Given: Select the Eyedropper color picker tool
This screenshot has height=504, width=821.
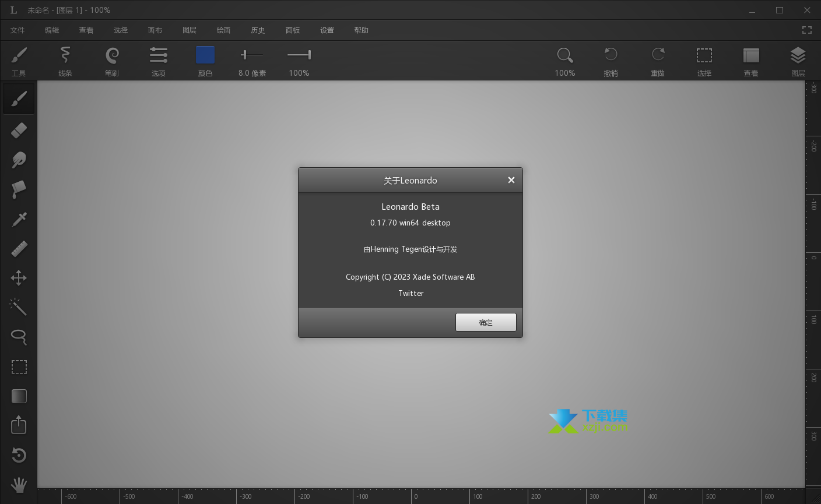Looking at the screenshot, I should 19,219.
